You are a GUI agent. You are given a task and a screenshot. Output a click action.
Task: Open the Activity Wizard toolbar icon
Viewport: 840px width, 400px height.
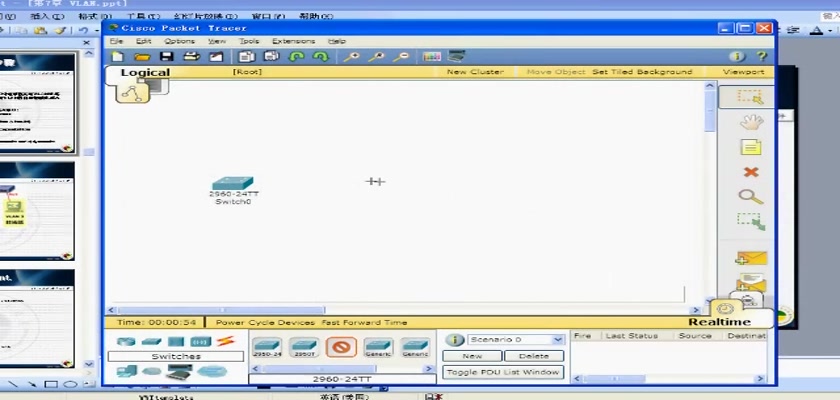click(x=216, y=56)
